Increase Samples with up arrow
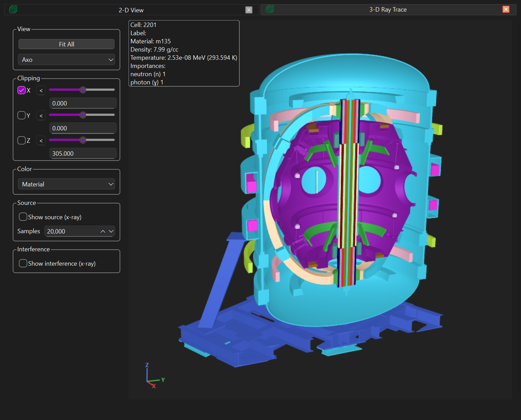521x420 pixels. pos(103,231)
